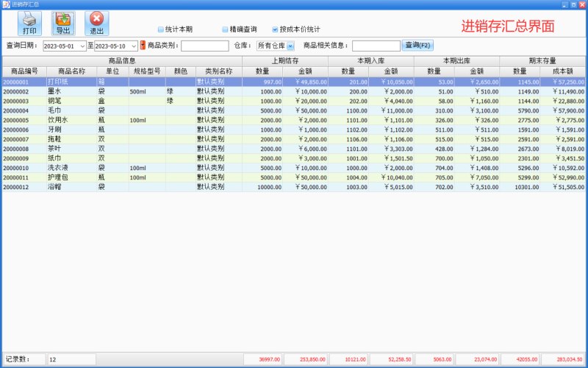
Task: Click the 记录数 count value 12
Action: tap(71, 359)
